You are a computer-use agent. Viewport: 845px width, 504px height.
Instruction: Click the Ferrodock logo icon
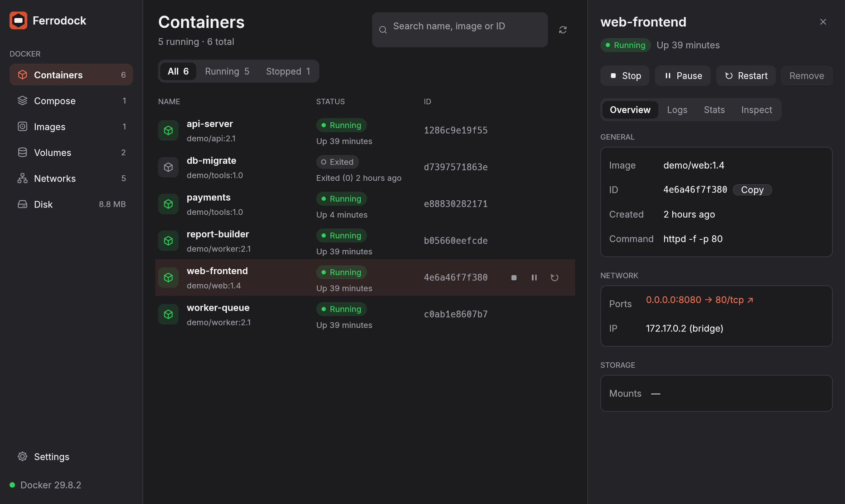pyautogui.click(x=18, y=20)
